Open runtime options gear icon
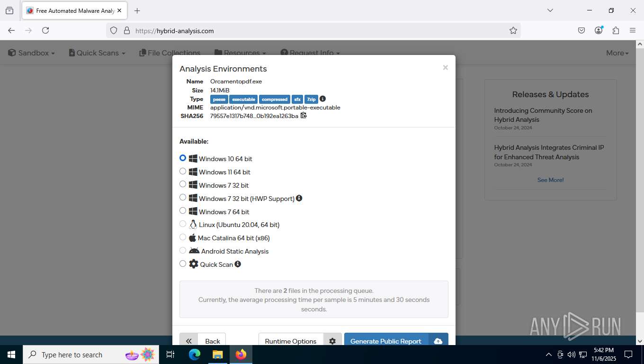The image size is (644, 364). [332, 341]
